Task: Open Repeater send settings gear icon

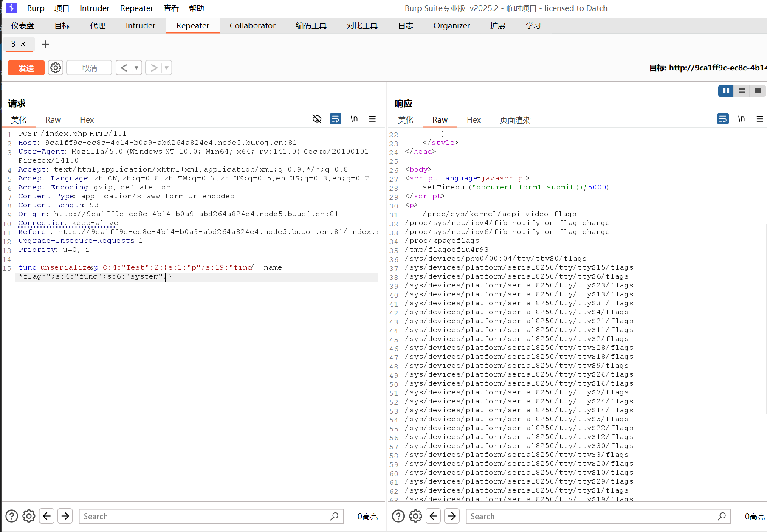Action: (56, 68)
